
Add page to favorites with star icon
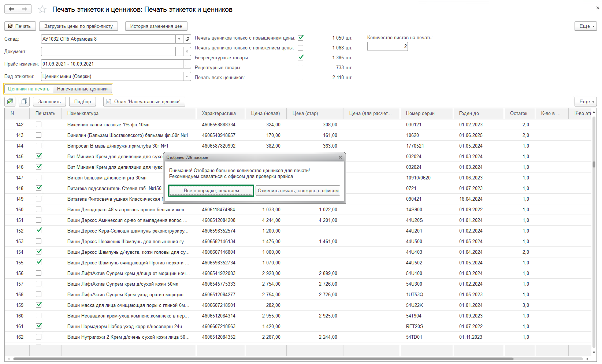click(x=42, y=10)
